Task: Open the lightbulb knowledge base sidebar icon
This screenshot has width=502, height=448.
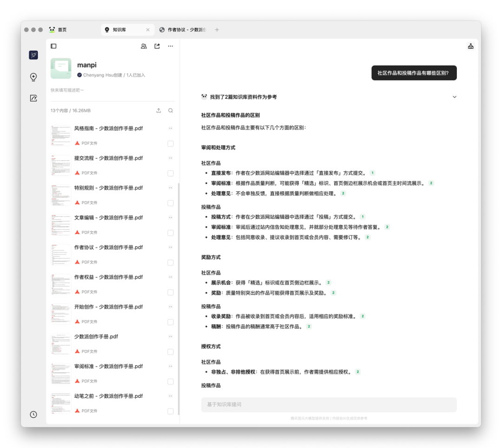Action: pos(33,77)
